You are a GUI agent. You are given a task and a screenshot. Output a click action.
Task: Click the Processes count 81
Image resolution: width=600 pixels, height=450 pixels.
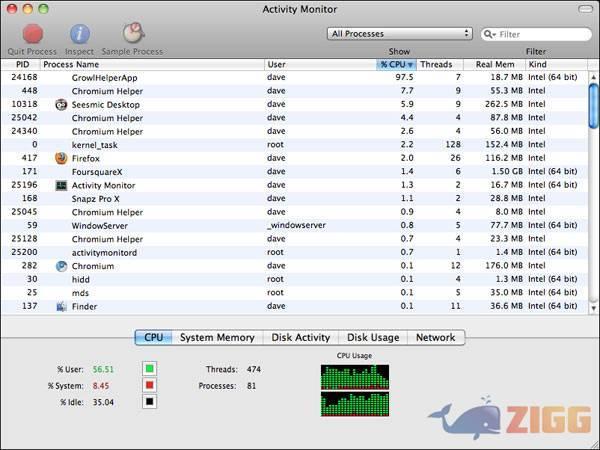[251, 386]
